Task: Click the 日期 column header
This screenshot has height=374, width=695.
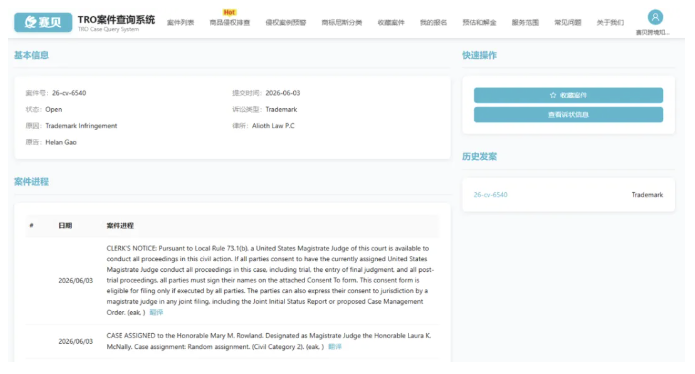Action: click(x=65, y=226)
